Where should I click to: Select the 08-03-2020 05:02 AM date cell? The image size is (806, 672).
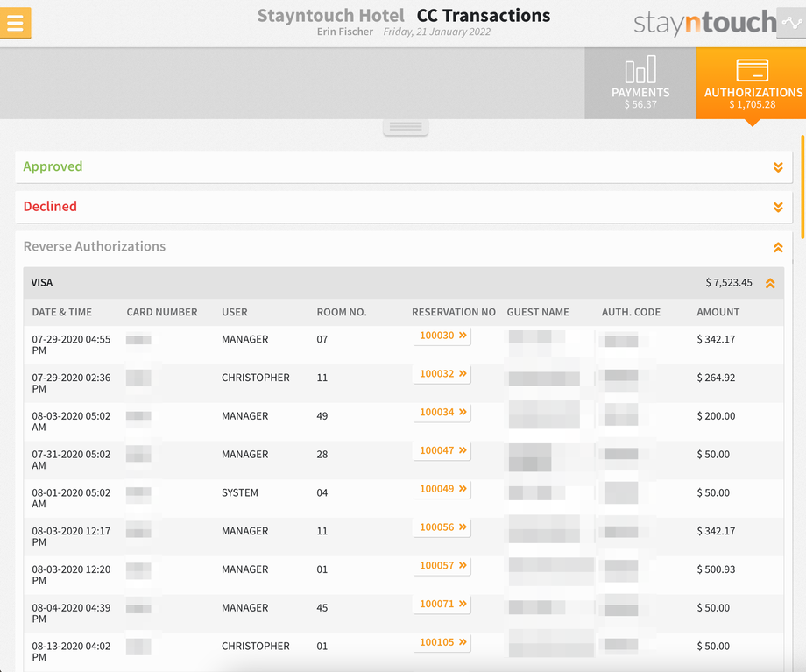(x=71, y=421)
